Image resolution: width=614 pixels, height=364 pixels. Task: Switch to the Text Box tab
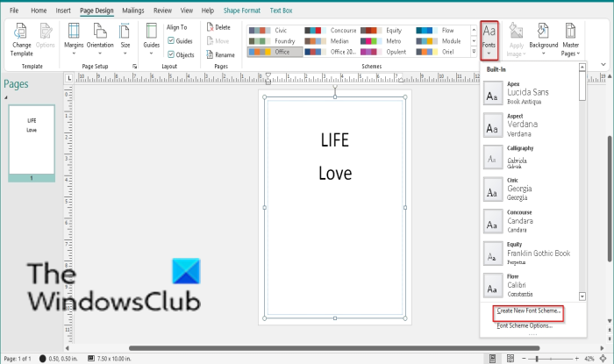click(x=282, y=11)
